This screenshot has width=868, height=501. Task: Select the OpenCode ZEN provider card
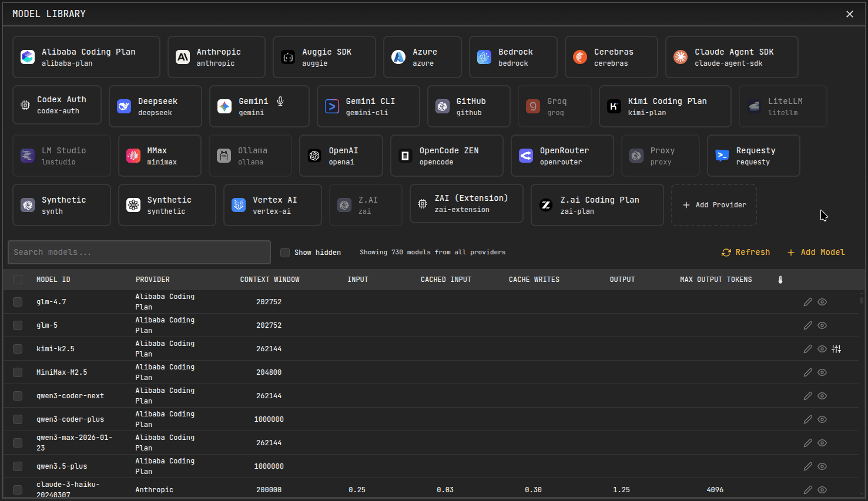(x=447, y=156)
